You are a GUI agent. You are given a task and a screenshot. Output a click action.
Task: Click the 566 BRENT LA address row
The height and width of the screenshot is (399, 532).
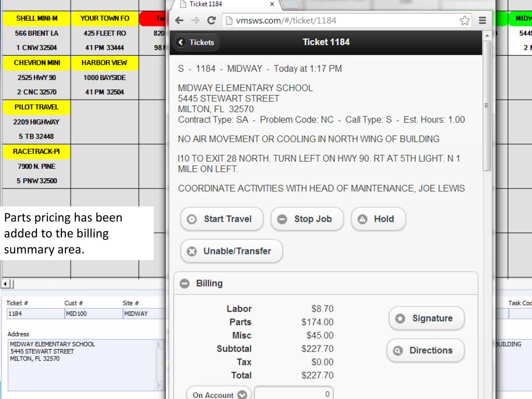click(x=37, y=33)
